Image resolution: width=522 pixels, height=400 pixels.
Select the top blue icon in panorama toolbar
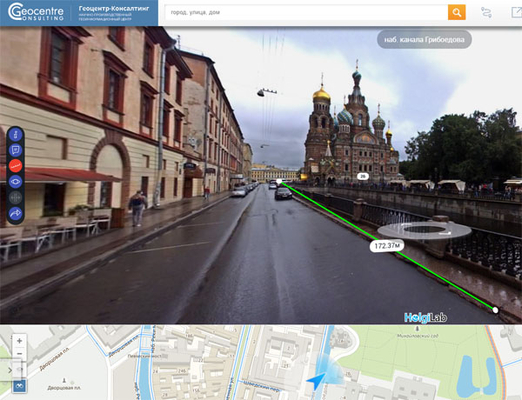point(15,135)
